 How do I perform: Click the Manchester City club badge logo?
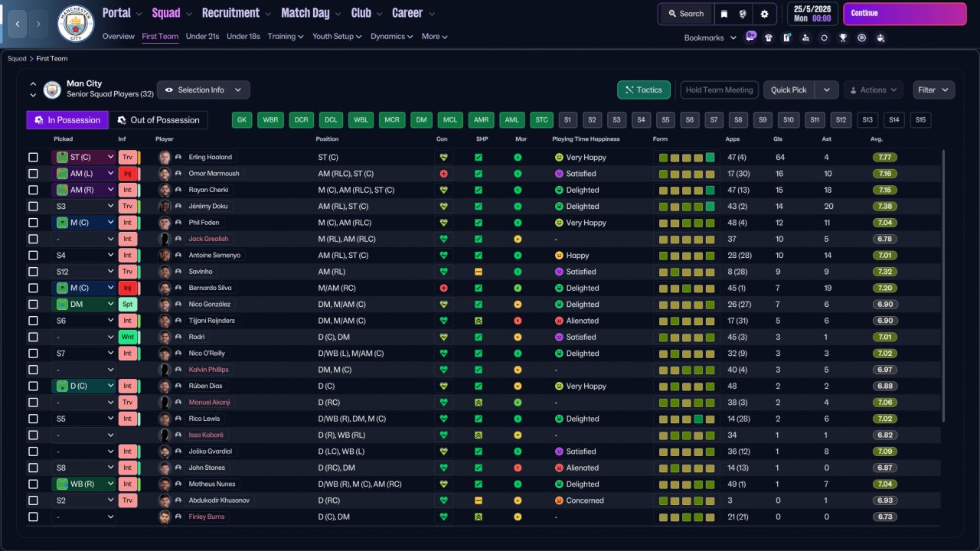(x=76, y=24)
